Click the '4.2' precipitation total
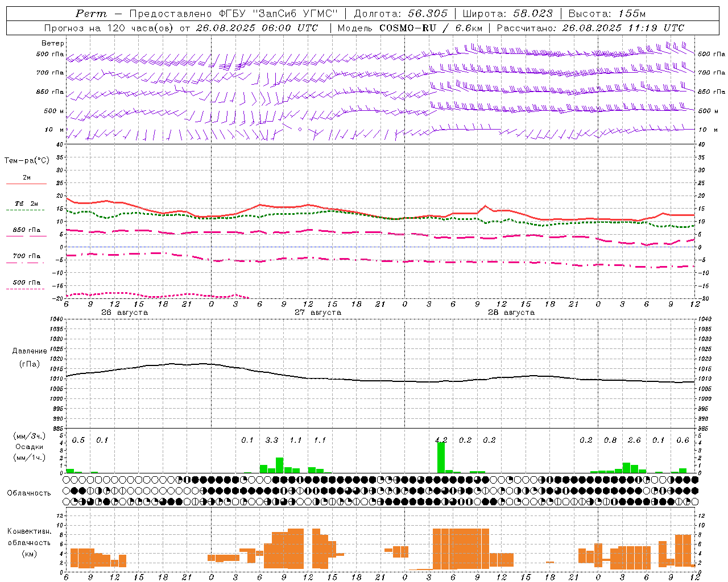This screenshot has width=728, height=582. pyautogui.click(x=441, y=440)
